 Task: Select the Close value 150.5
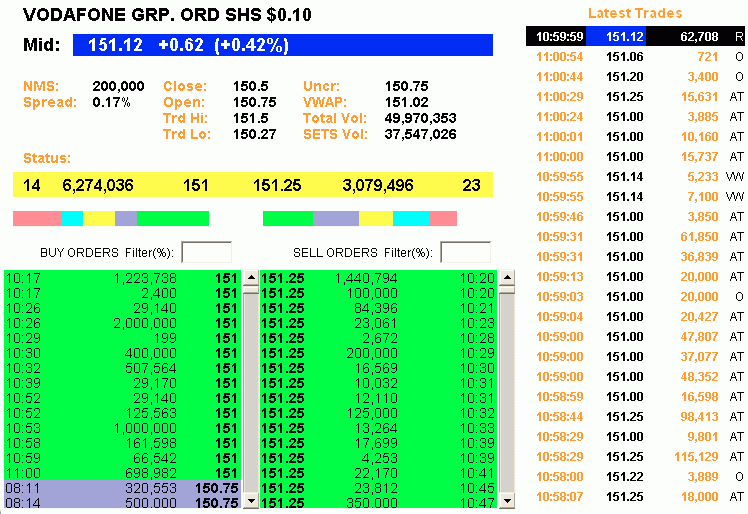(x=250, y=86)
